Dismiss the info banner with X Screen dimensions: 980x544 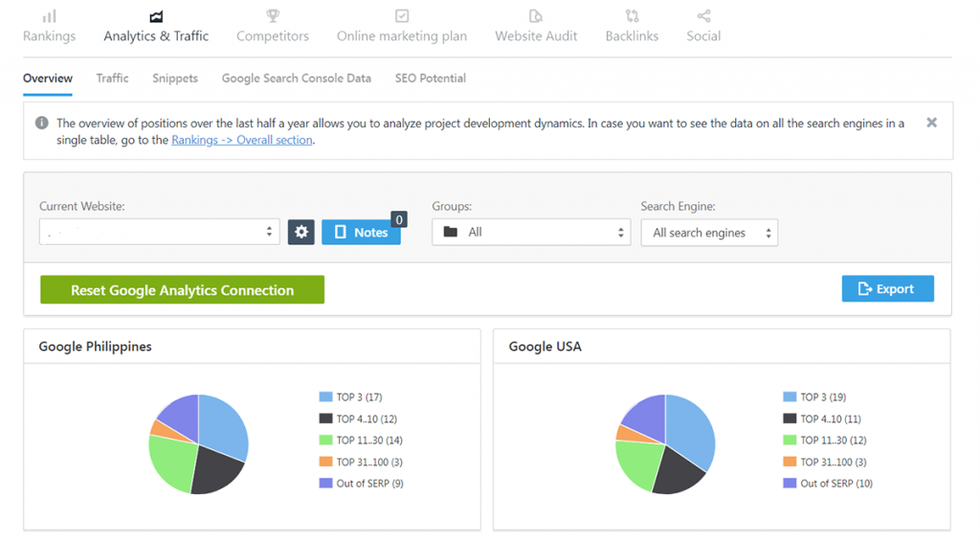[x=931, y=123]
